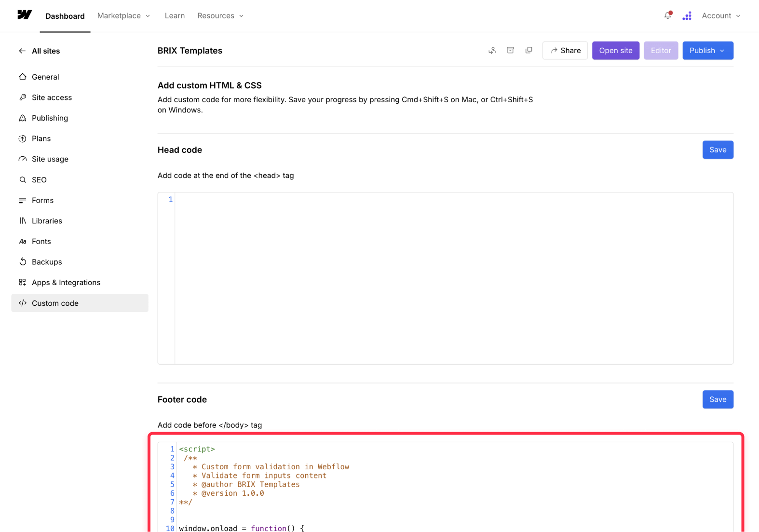
Task: Click the SEO magnifier icon
Action: 23,179
